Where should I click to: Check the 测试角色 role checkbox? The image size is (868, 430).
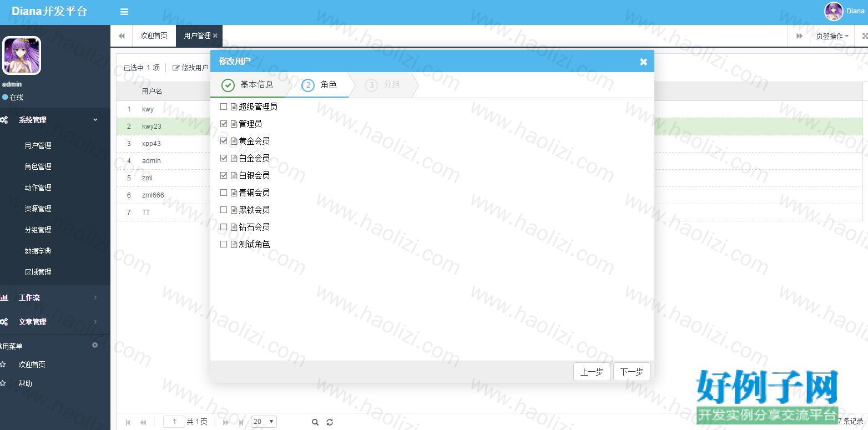(x=224, y=244)
